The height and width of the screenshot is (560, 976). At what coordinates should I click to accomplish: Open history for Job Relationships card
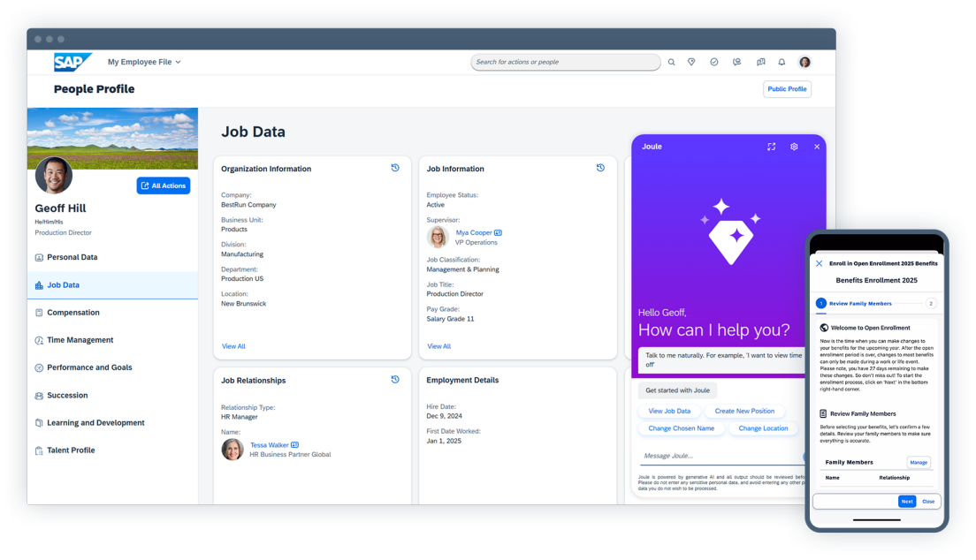pos(394,380)
